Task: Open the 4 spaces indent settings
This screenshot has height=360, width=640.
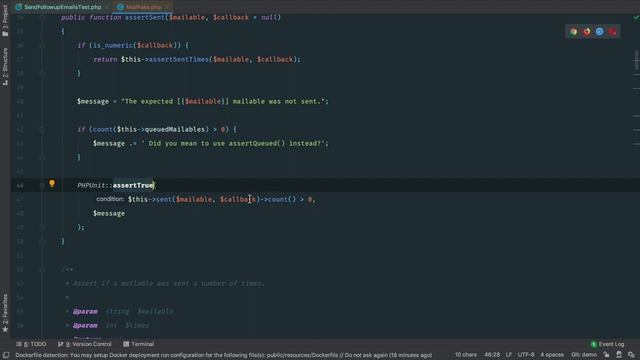Action: click(x=552, y=355)
